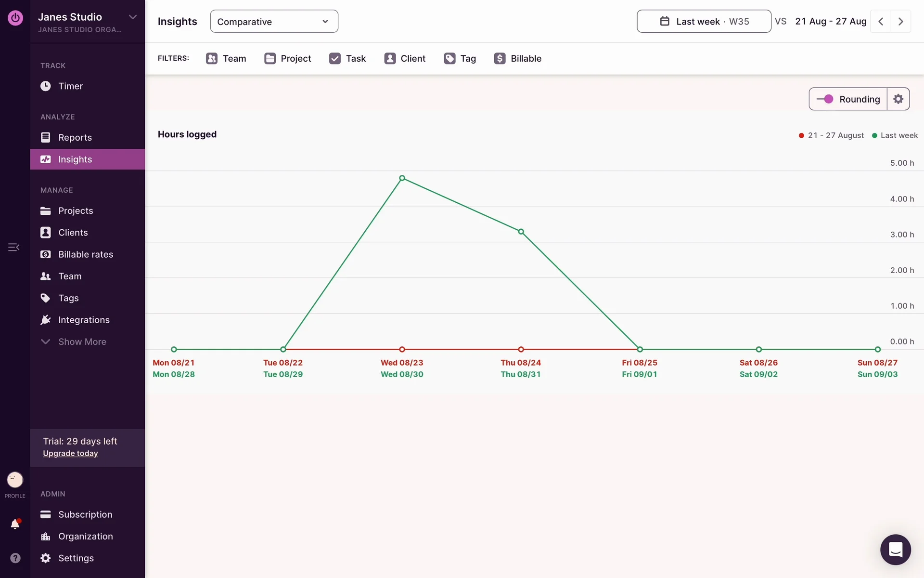Click the Wed 08/30 data point on the chart
This screenshot has width=924, height=578.
[402, 178]
